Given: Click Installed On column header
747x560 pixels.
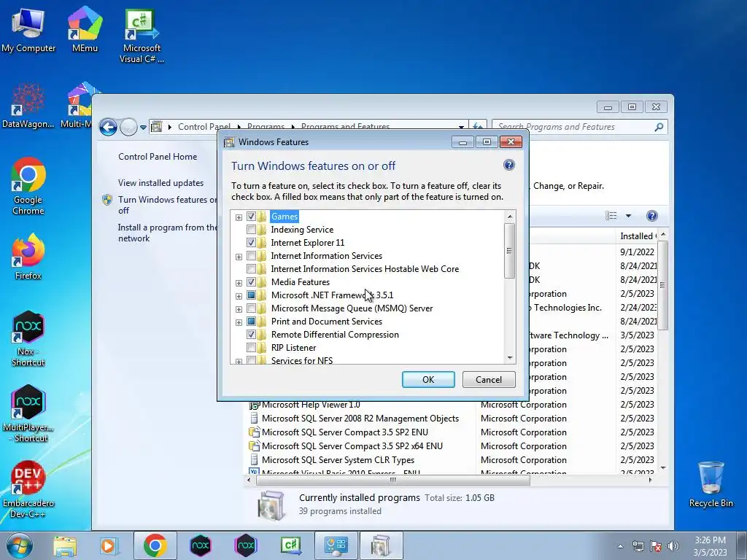Looking at the screenshot, I should pos(638,236).
